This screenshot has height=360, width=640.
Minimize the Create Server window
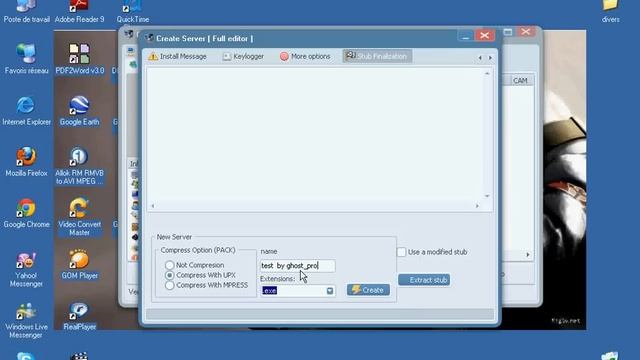pos(466,36)
